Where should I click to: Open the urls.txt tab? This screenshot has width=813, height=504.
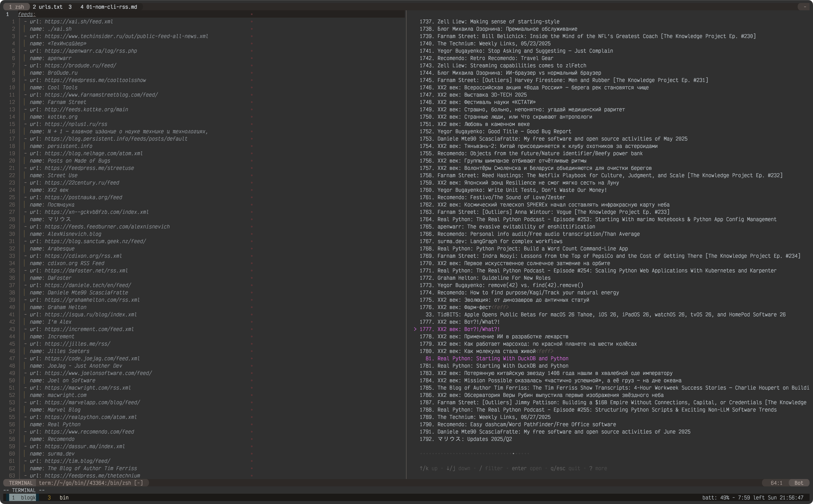click(47, 7)
